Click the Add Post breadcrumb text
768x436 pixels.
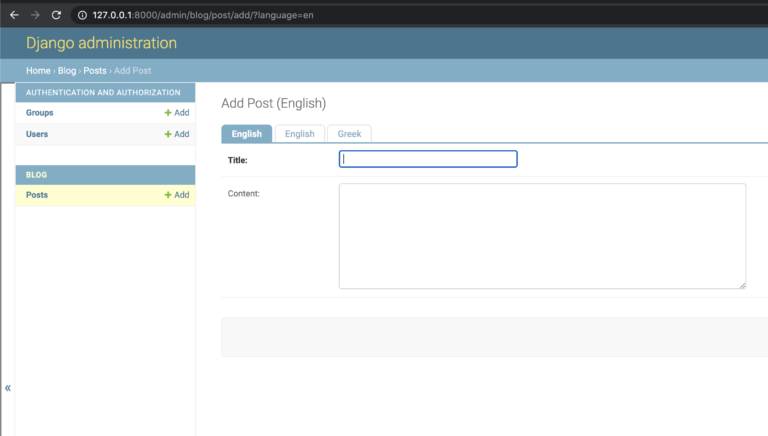point(133,71)
